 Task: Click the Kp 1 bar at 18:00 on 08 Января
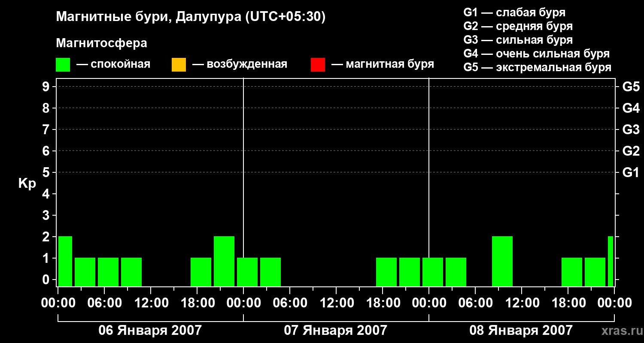pos(572,272)
